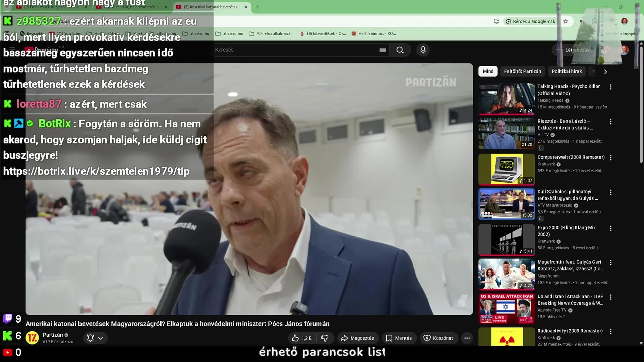Open options menu for Riasztás video

pyautogui.click(x=611, y=122)
